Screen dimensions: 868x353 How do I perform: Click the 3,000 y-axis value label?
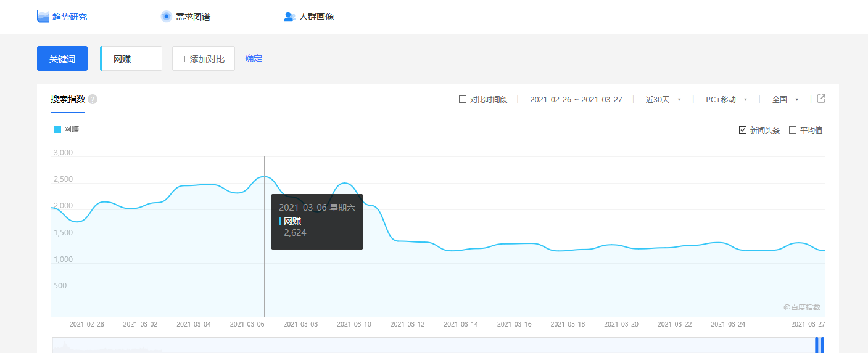(x=64, y=153)
